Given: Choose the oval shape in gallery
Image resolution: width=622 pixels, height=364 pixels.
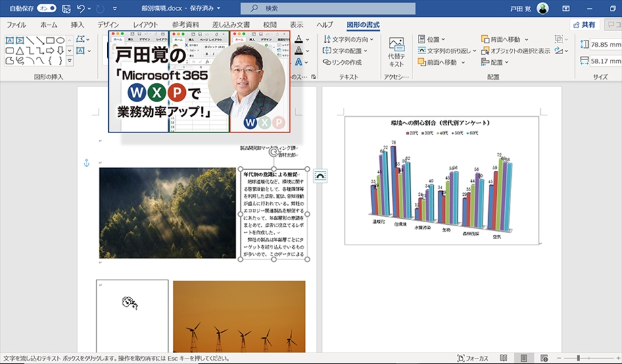Looking at the screenshot, I should point(60,41).
